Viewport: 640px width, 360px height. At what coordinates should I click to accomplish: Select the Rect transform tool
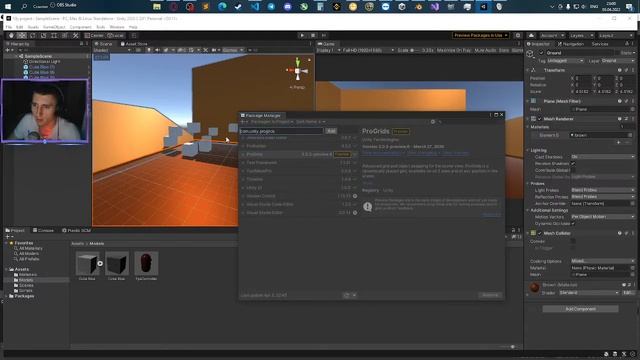(x=54, y=36)
